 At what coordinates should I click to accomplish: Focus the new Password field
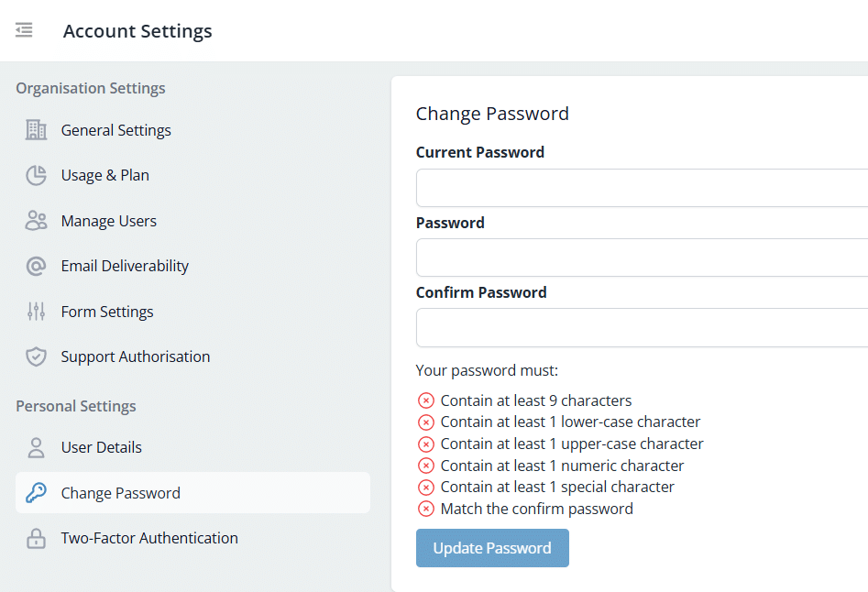point(643,258)
